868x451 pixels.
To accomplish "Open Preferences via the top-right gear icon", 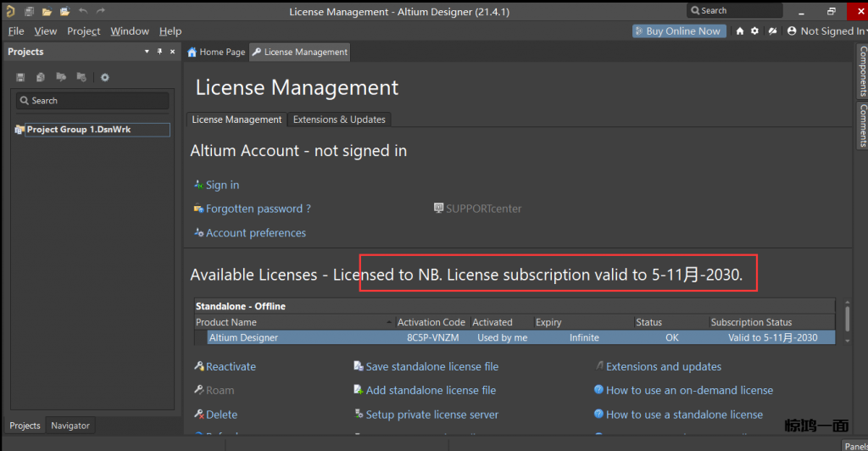I will (755, 31).
